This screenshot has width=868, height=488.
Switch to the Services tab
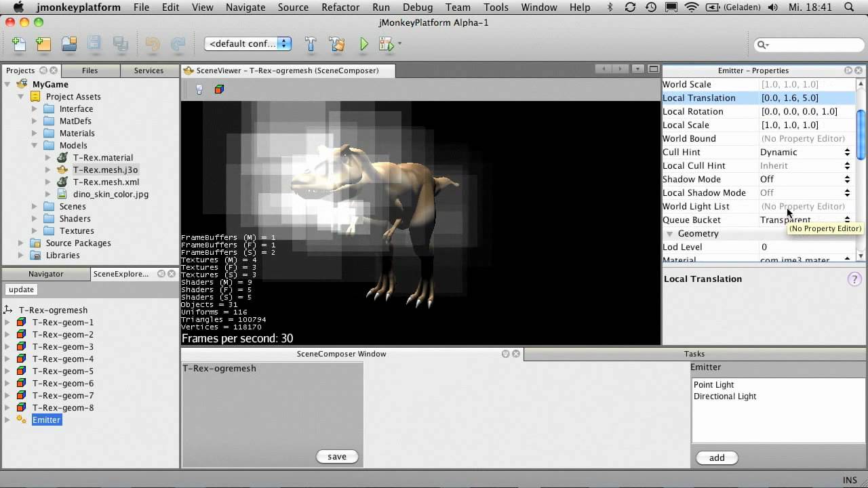coord(149,70)
